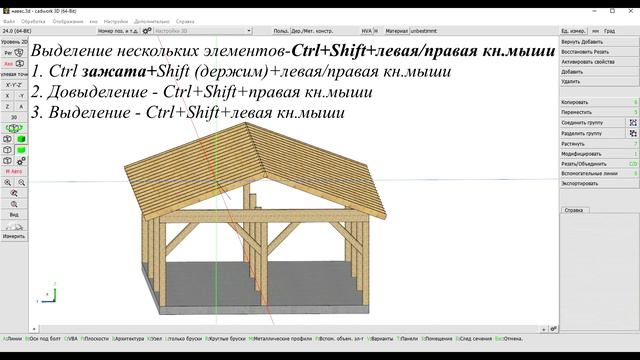Viewport: 640px width, 360px height.
Task: Open the Обработка menu
Action: pyautogui.click(x=33, y=21)
